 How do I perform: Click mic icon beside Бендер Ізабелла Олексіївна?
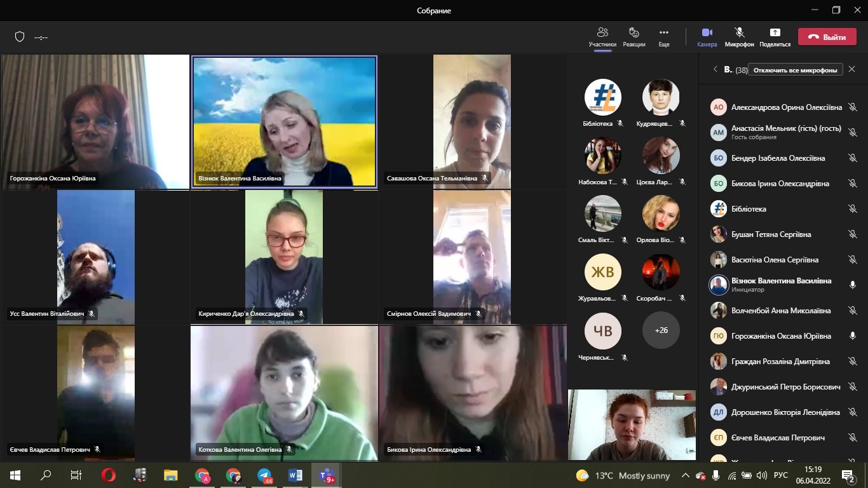point(853,158)
